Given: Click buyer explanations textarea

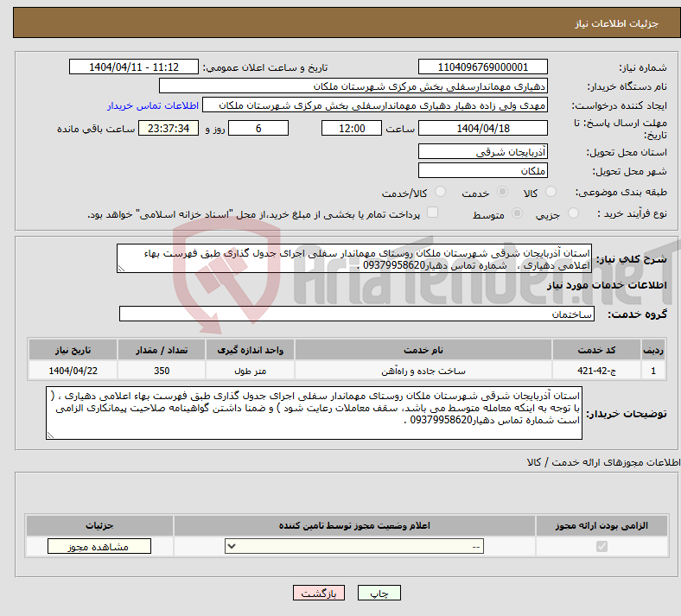Looking at the screenshot, I should (314, 413).
